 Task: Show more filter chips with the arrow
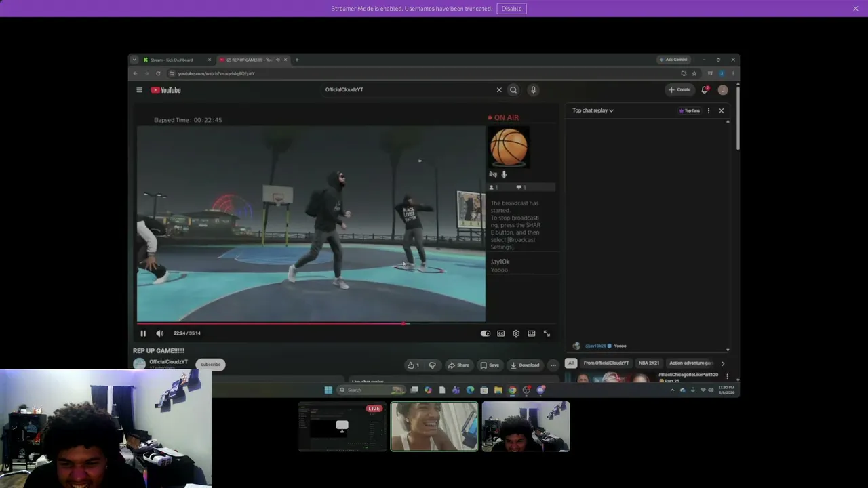[x=723, y=363]
